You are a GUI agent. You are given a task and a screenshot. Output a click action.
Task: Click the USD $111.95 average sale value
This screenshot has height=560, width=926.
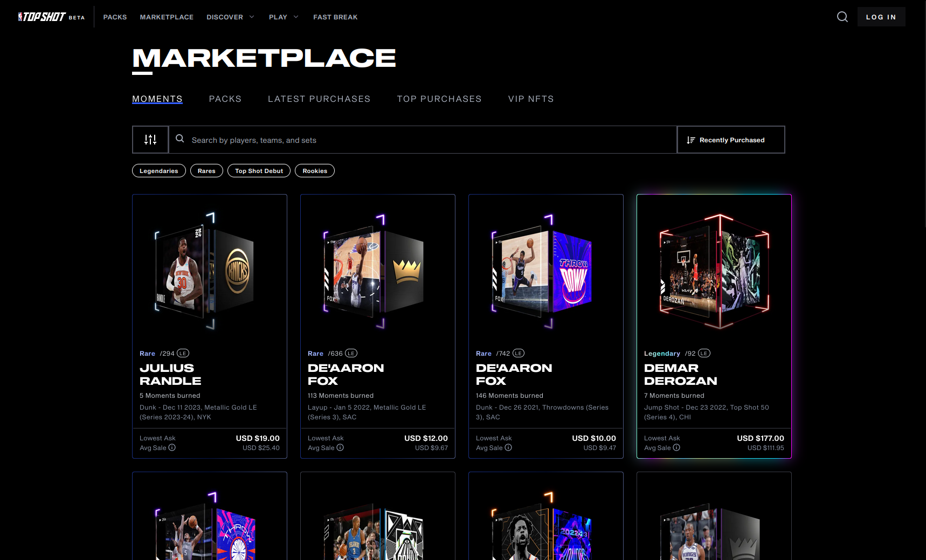point(766,448)
